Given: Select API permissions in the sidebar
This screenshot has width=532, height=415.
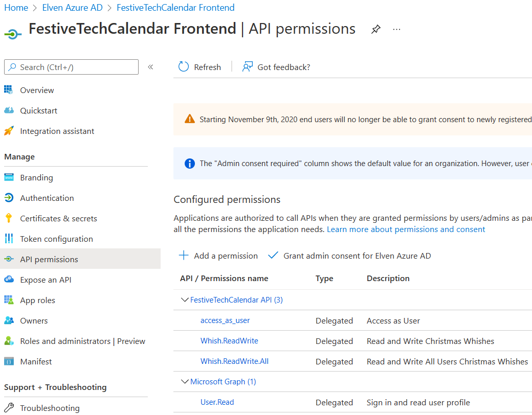Looking at the screenshot, I should point(80,259).
